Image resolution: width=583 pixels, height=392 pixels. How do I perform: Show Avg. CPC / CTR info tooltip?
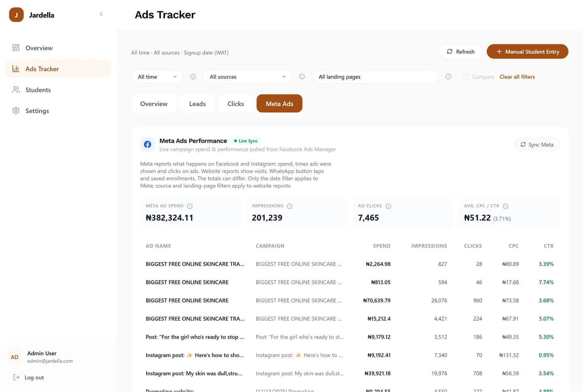click(505, 206)
